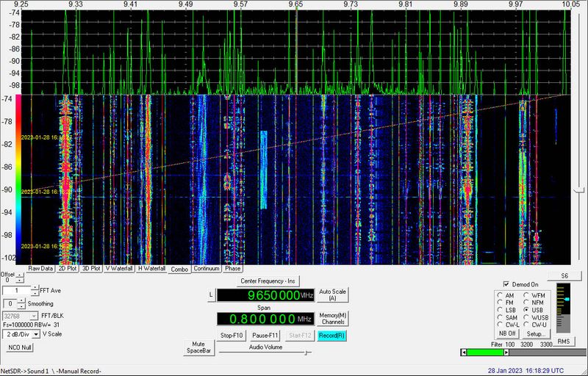Viewport: 588px width, 376px height.
Task: Click the status text 'NetSDR->Sound 1'
Action: click(x=25, y=371)
